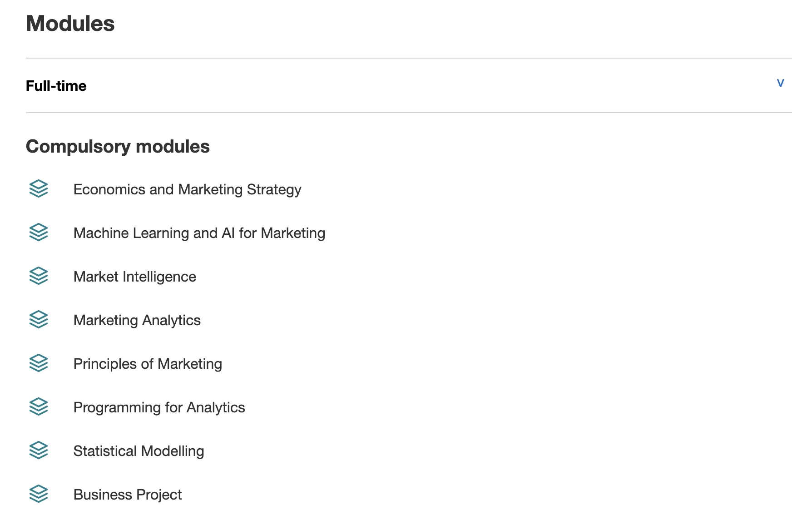View the Marketing Analytics module
Screen dimensions: 812x525
[x=137, y=320]
